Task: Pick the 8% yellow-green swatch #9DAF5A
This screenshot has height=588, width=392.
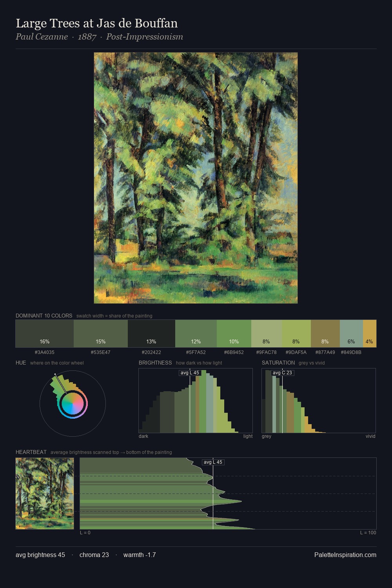Action: 296,334
